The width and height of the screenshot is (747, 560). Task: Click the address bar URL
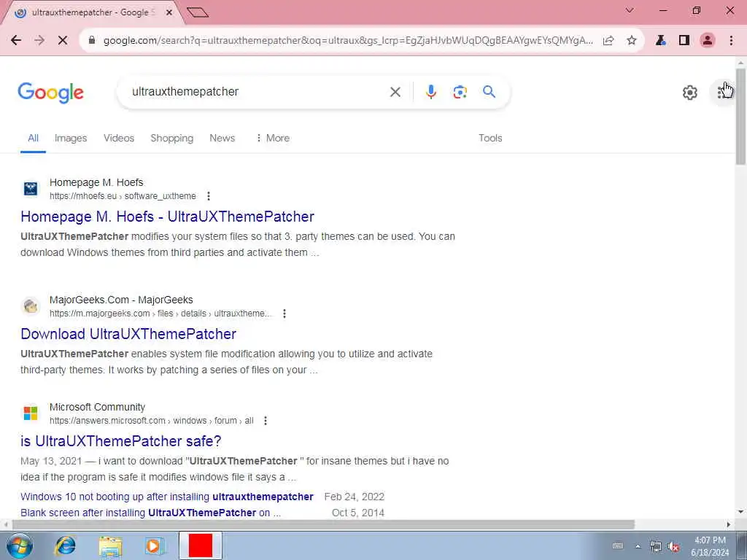(348, 41)
